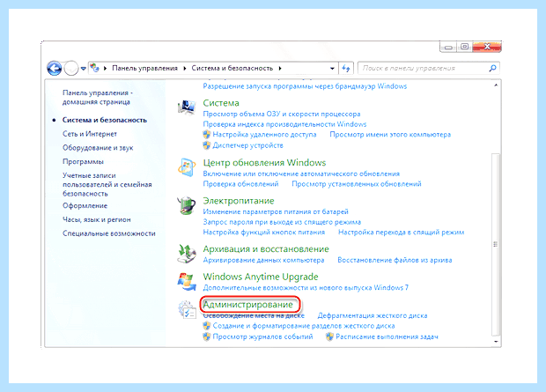The height and width of the screenshot is (392, 546).
Task: Open Учетные записи пользователей и семейная безопасность
Action: pos(107,184)
